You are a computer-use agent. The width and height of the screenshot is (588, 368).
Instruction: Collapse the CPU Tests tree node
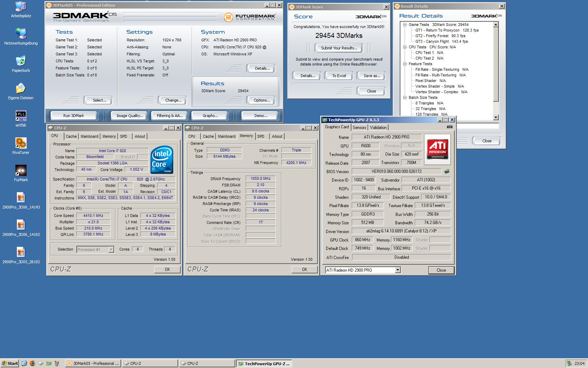pos(405,47)
